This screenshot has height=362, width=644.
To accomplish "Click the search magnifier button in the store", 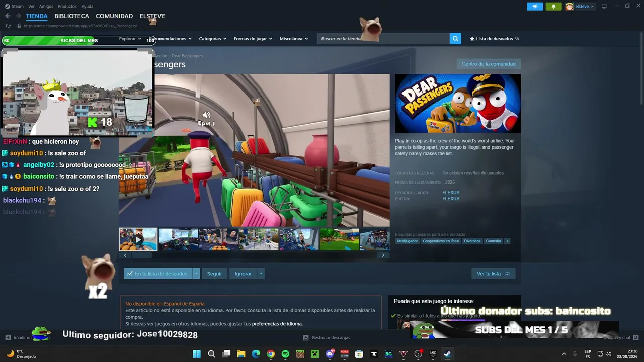I will pos(455,38).
